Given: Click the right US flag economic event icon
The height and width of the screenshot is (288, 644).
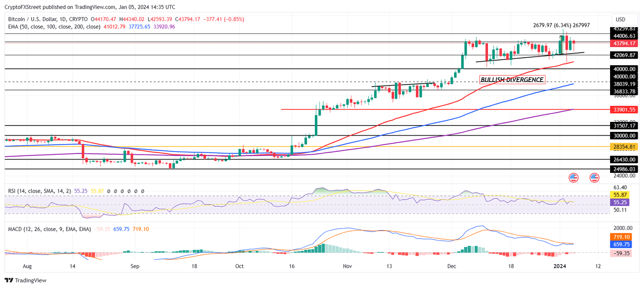Looking at the screenshot, I should click(594, 177).
